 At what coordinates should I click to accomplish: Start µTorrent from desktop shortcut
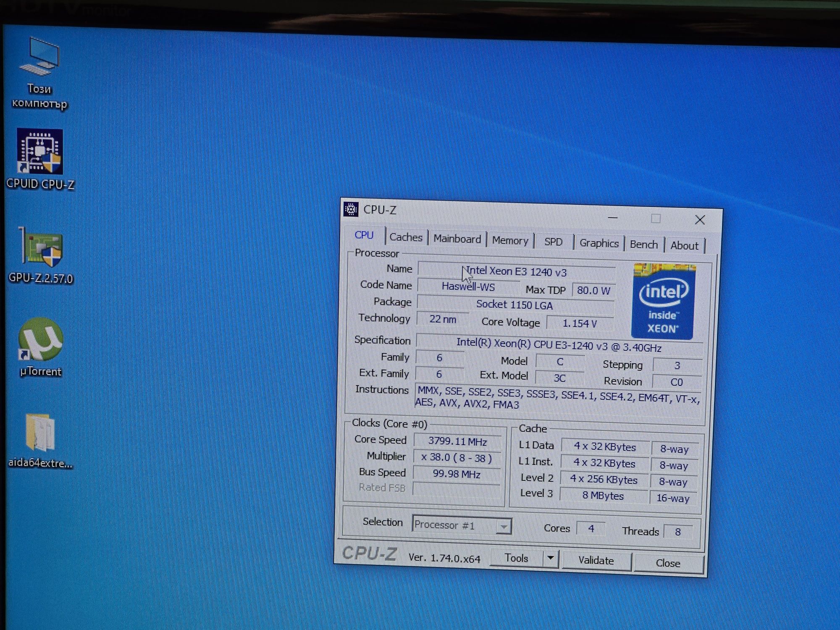click(x=41, y=348)
